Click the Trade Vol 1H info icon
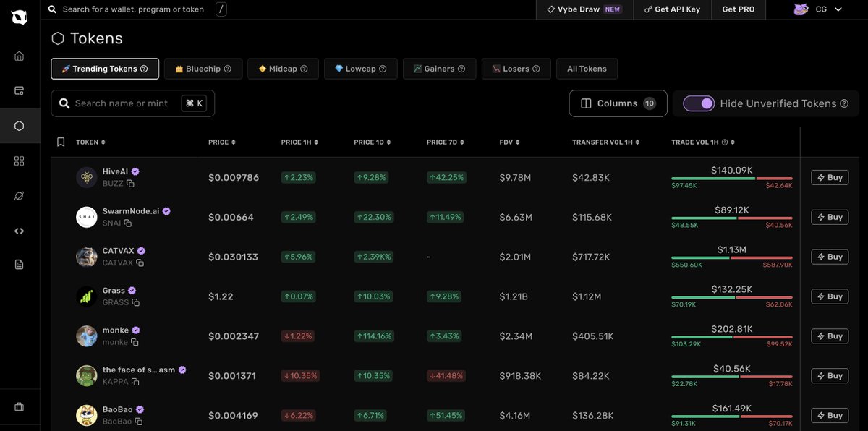 point(725,142)
